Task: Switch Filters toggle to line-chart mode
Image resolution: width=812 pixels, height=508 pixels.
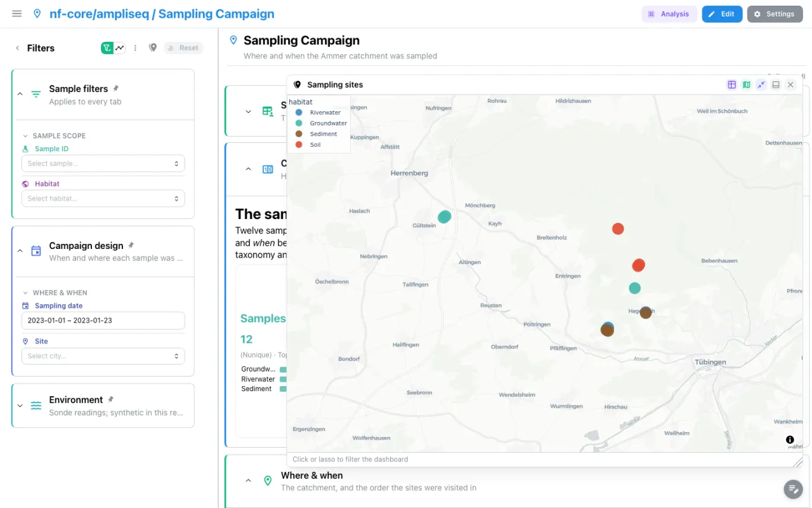Action: [x=119, y=48]
